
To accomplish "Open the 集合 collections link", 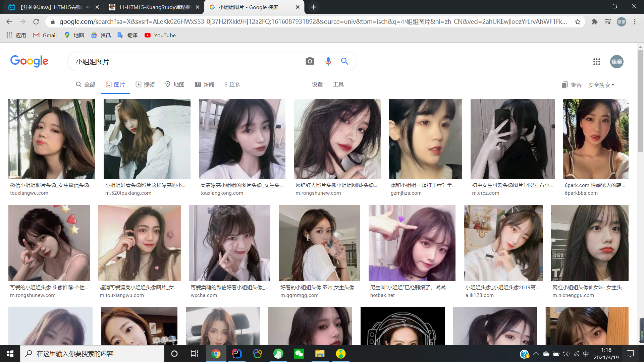I will pyautogui.click(x=572, y=85).
